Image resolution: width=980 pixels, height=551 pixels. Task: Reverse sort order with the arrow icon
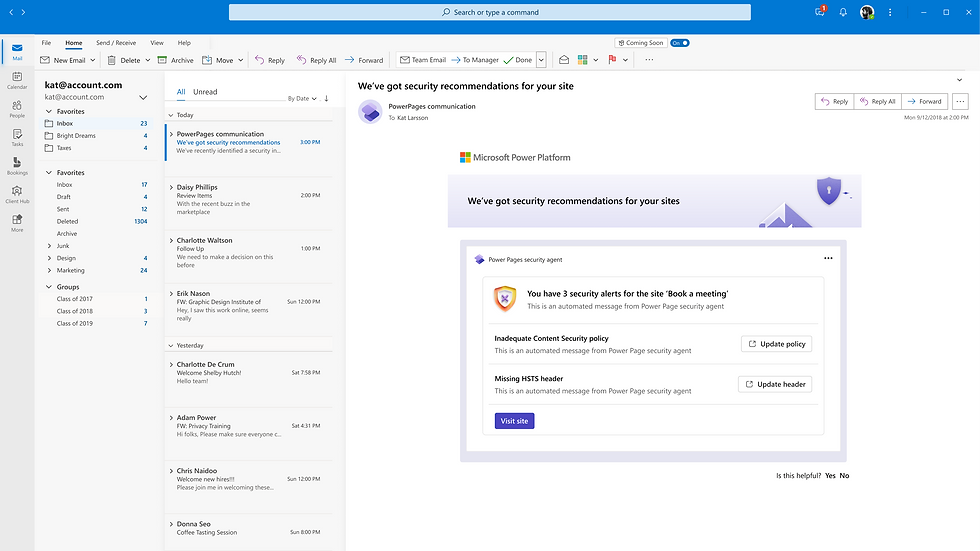tap(326, 98)
